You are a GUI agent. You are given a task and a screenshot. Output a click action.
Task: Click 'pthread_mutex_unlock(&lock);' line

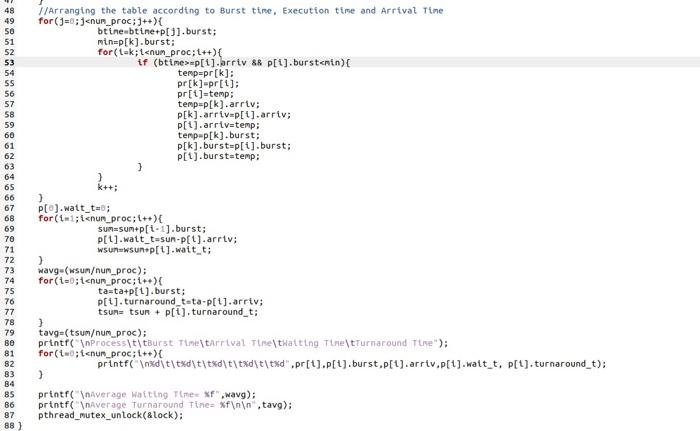[x=111, y=415]
